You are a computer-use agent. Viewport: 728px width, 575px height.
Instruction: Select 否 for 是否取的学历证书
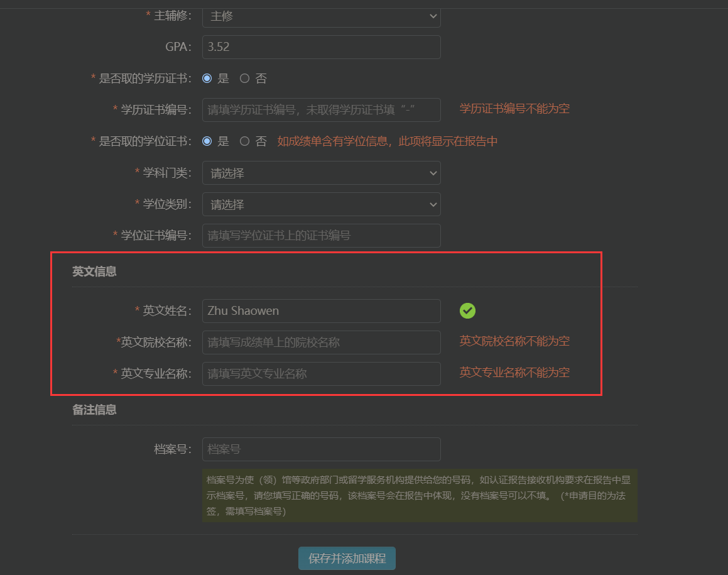(245, 78)
